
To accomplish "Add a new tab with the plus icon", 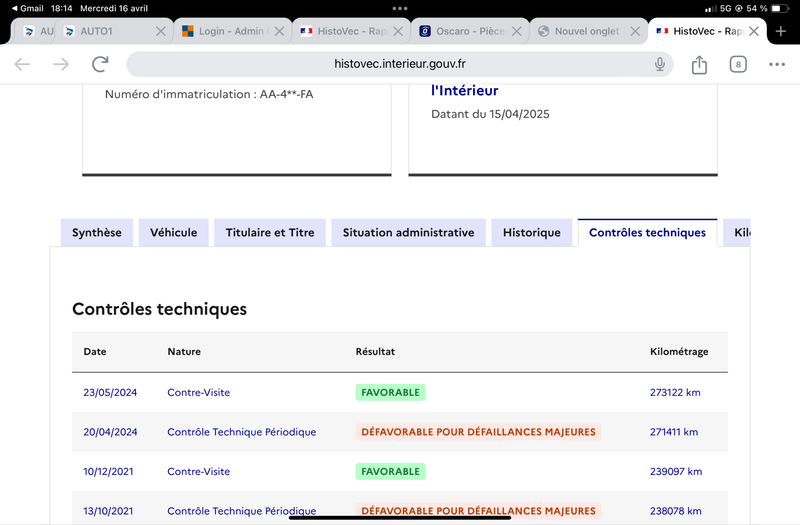I will click(x=781, y=31).
